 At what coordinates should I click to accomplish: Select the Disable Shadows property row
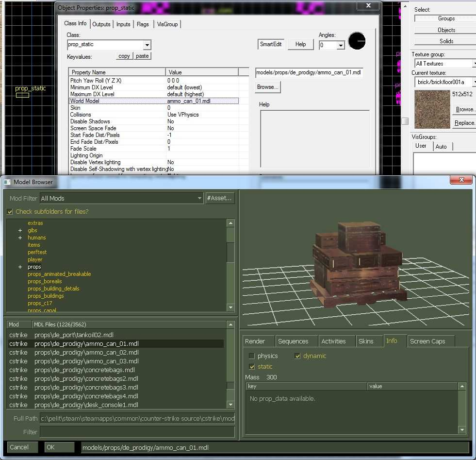point(154,121)
